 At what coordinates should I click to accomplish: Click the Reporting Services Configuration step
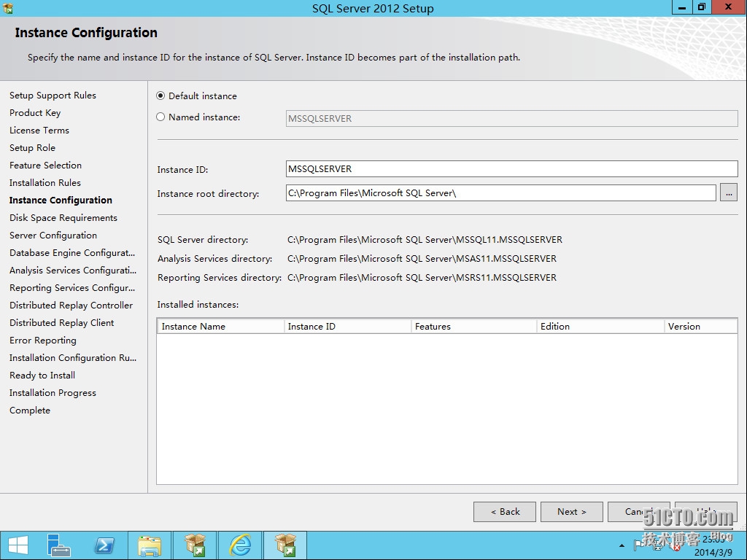[x=72, y=287]
